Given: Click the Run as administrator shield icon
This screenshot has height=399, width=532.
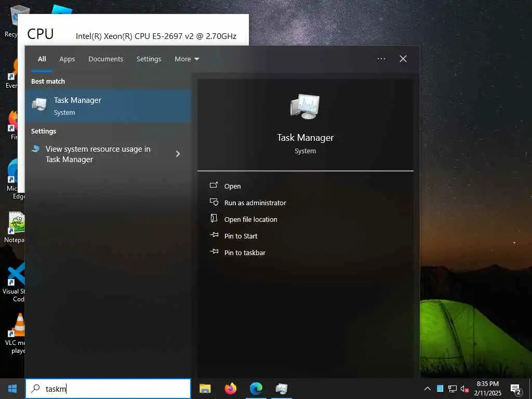Looking at the screenshot, I should point(214,202).
